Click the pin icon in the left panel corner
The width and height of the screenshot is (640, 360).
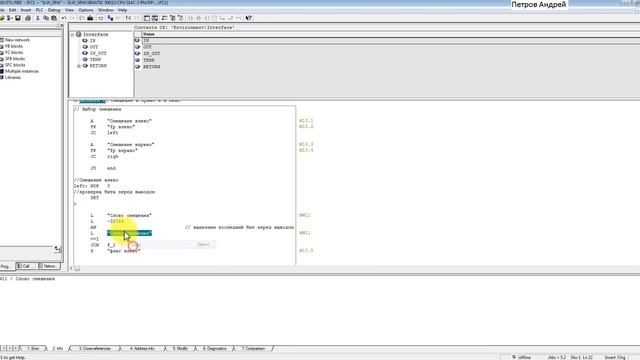point(58,249)
